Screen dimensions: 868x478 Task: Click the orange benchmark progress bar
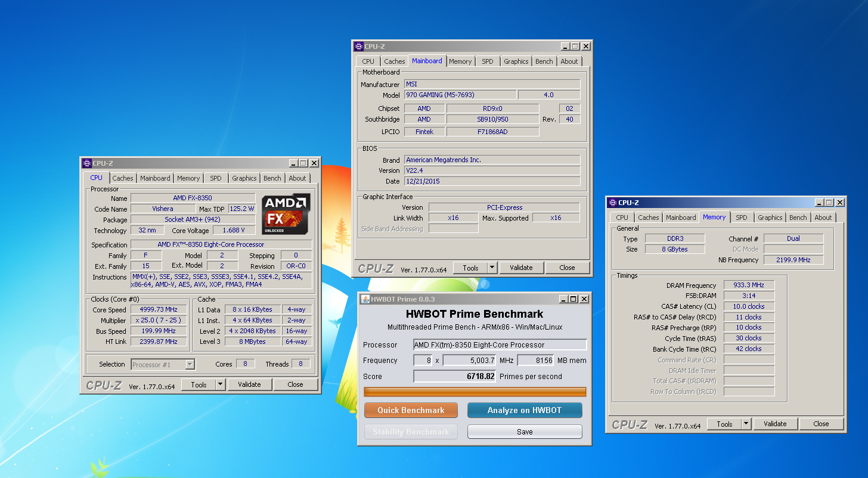pos(475,392)
